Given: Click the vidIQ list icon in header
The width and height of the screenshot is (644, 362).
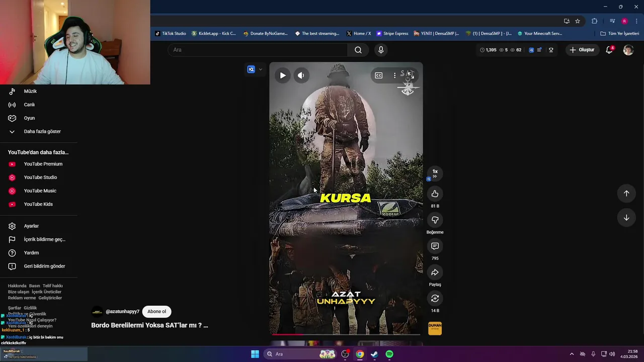Looking at the screenshot, I should tap(539, 50).
